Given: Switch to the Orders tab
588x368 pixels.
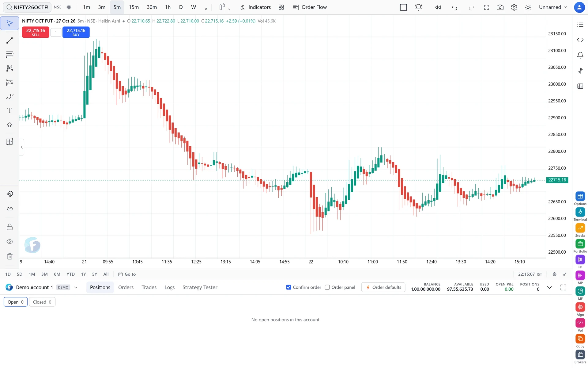Looking at the screenshot, I should (126, 287).
